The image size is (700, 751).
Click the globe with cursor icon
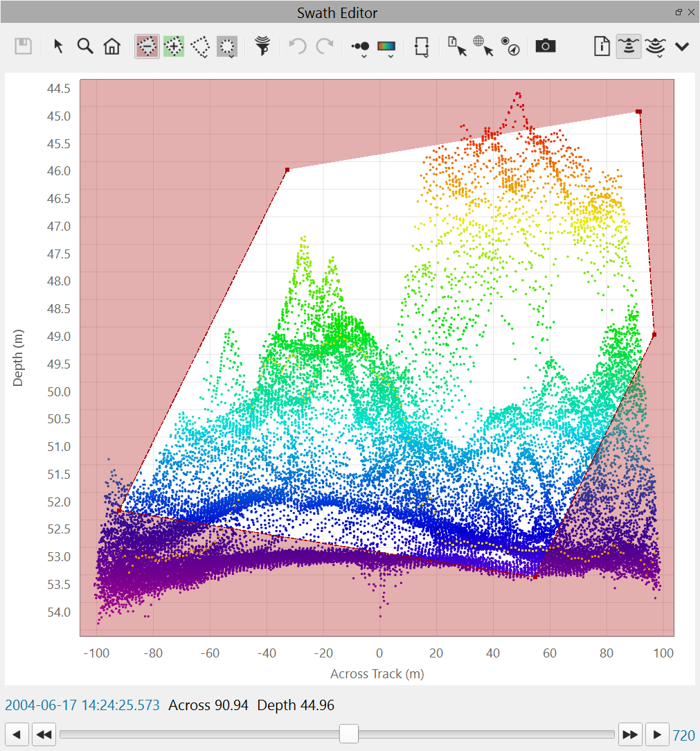tap(483, 46)
